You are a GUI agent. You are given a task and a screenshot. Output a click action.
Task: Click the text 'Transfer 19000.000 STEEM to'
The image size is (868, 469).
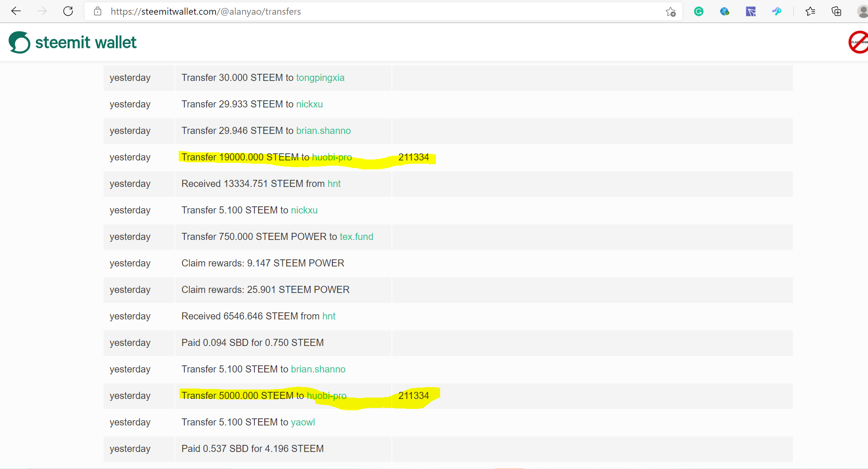[245, 157]
